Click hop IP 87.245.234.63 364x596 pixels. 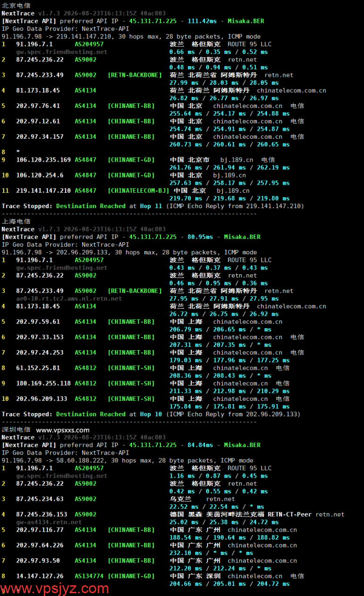[x=40, y=499]
